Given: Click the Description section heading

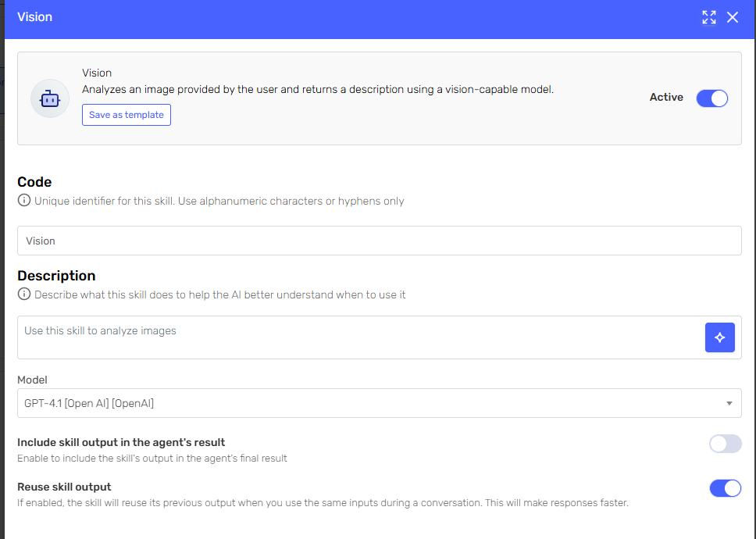Looking at the screenshot, I should pyautogui.click(x=56, y=275).
